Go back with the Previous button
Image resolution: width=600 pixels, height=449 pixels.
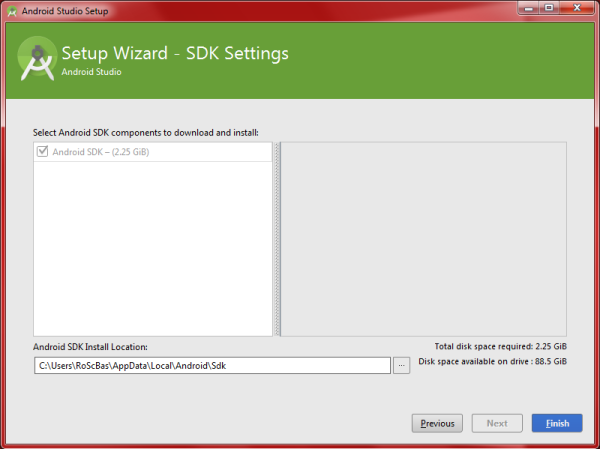[x=437, y=423]
